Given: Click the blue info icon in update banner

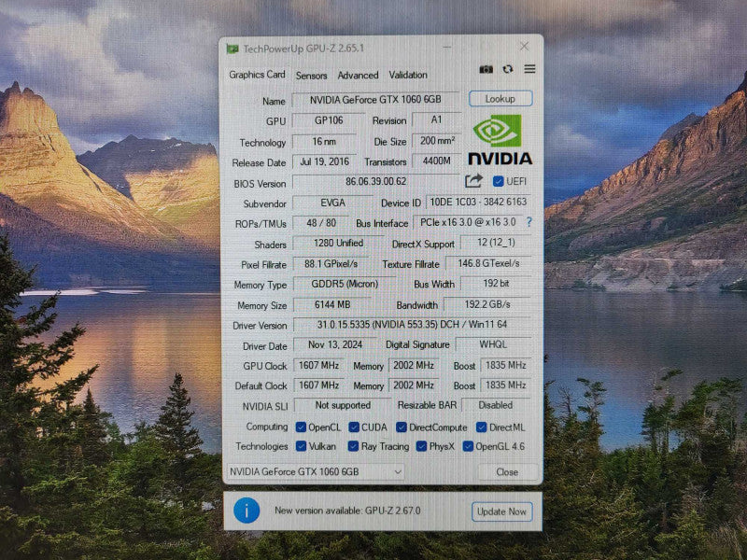Looking at the screenshot, I should click(x=247, y=511).
